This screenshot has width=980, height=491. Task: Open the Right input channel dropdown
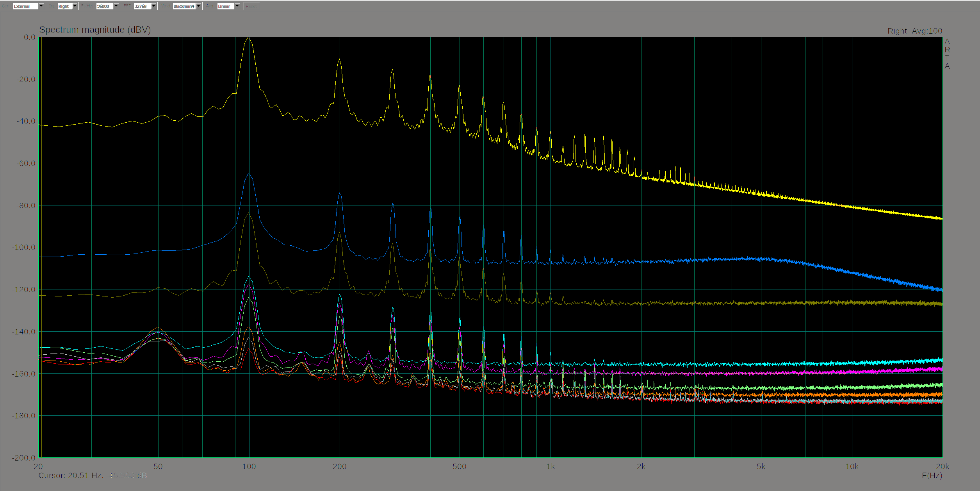click(x=68, y=6)
